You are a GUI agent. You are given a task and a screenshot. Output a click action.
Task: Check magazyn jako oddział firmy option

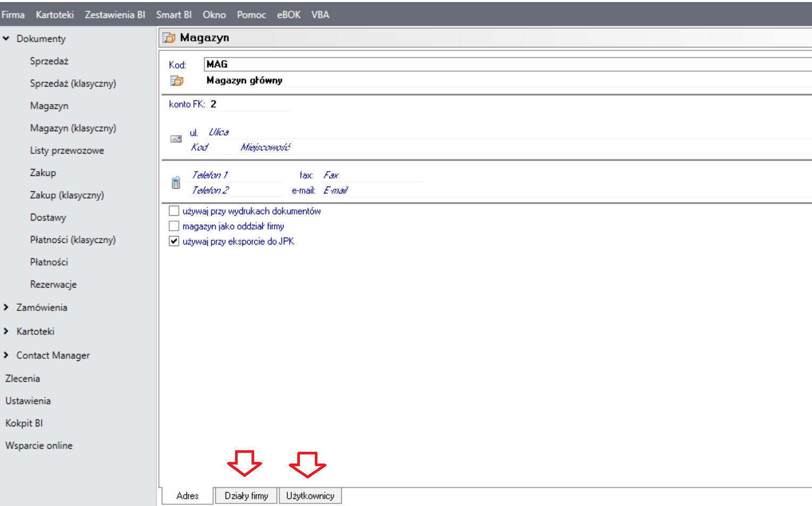point(174,226)
